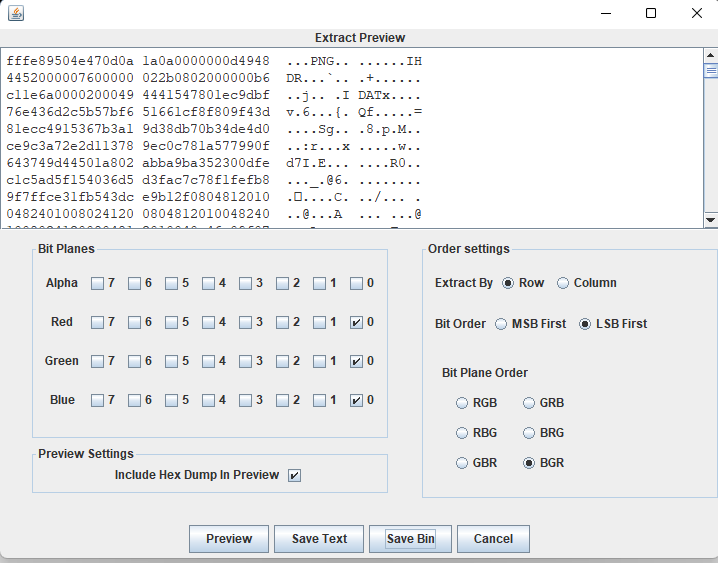
Task: Check the Blue bit plane 4 checkbox
Action: point(208,400)
